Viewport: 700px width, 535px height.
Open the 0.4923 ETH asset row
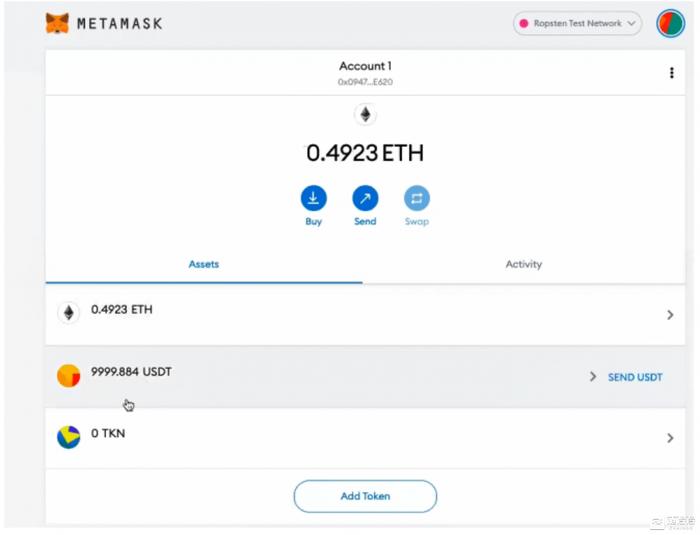[x=365, y=315]
